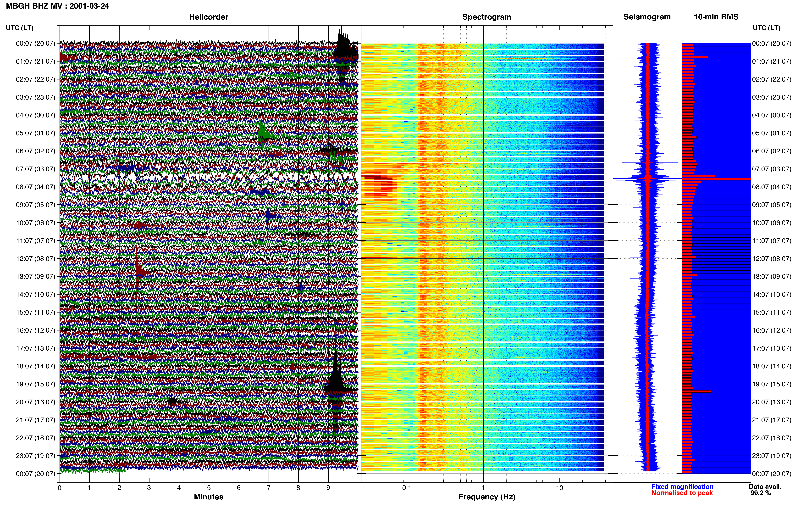
Task: Click the largest amplitude peak in the Seismogram panel
Action: (x=647, y=178)
